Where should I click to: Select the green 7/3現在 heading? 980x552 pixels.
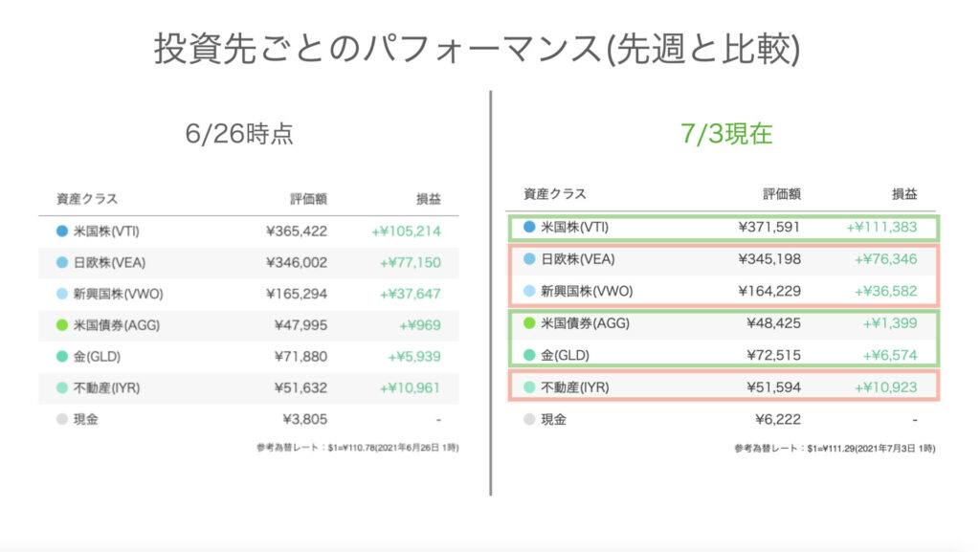[724, 134]
